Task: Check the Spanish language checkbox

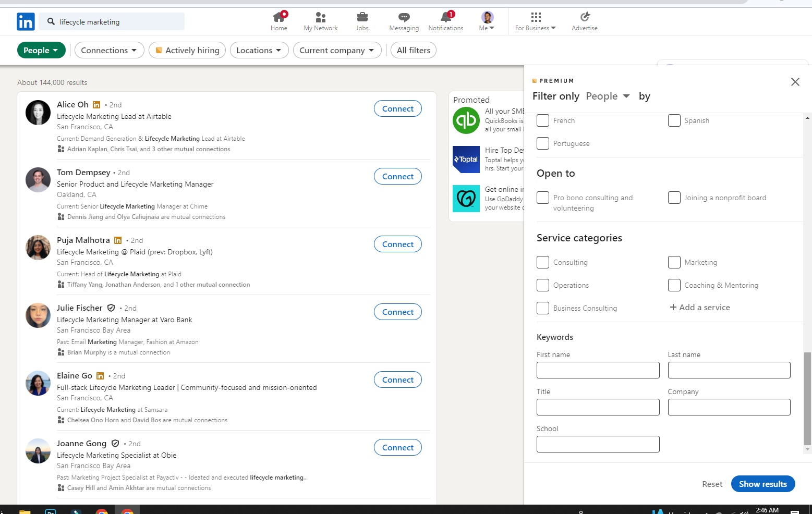Action: click(674, 120)
